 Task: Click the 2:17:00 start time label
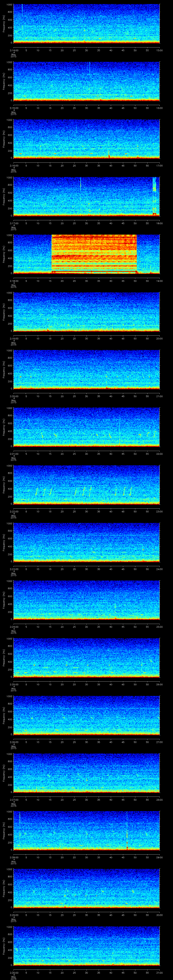coord(14,223)
